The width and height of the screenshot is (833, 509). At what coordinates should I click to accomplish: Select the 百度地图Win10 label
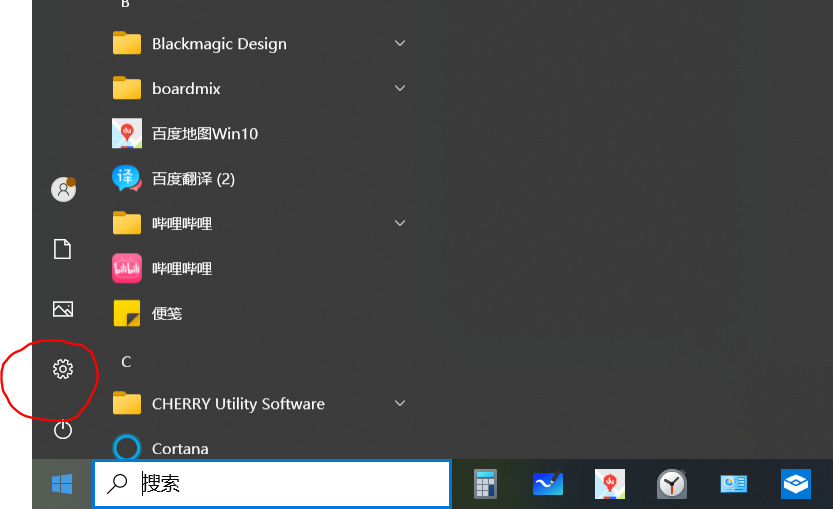(x=205, y=133)
